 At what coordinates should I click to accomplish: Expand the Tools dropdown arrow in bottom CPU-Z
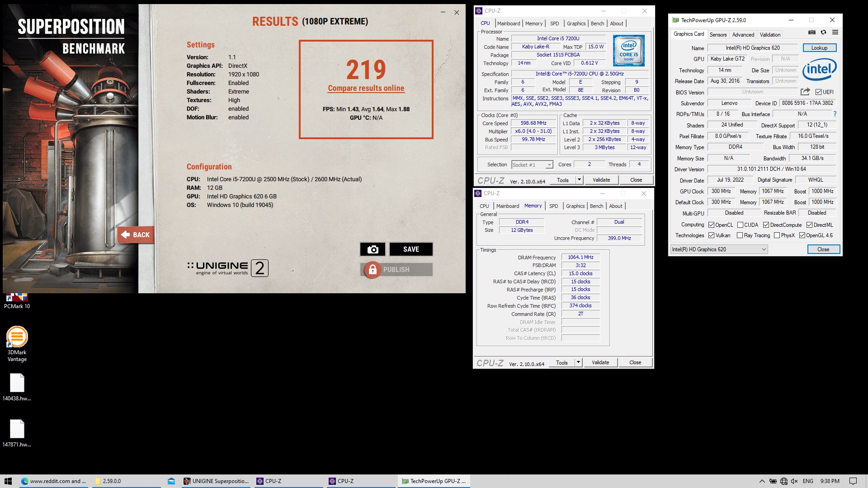[578, 362]
